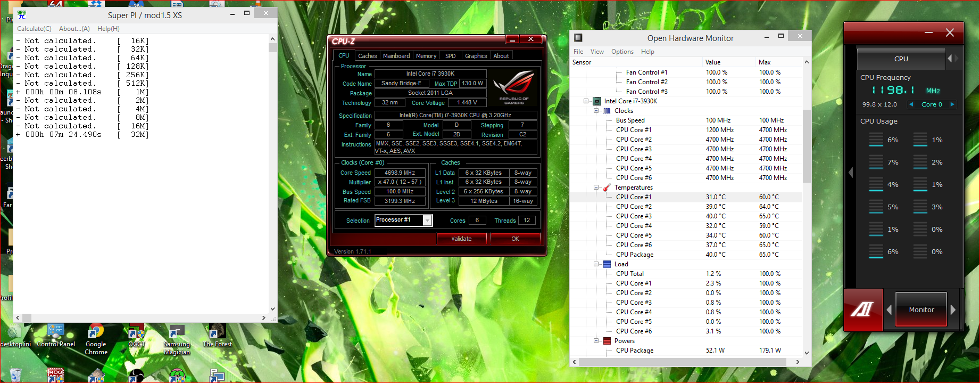Click the Open Hardware Monitor title icon
Screen dimensions: 980x383
pyautogui.click(x=578, y=38)
